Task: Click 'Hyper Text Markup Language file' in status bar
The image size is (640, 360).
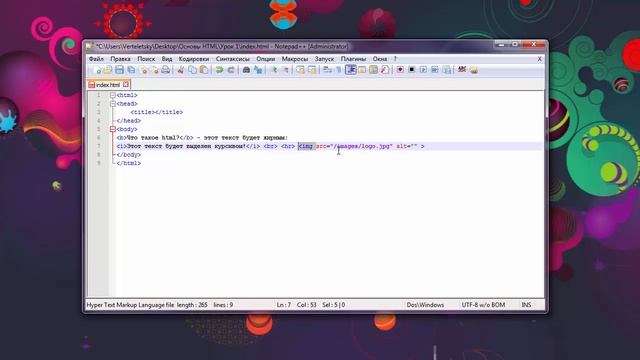Action: [130, 305]
